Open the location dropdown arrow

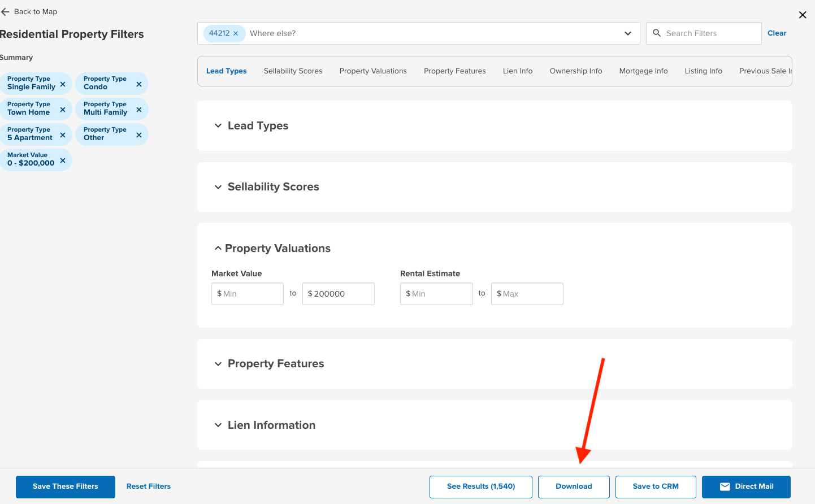pyautogui.click(x=627, y=33)
